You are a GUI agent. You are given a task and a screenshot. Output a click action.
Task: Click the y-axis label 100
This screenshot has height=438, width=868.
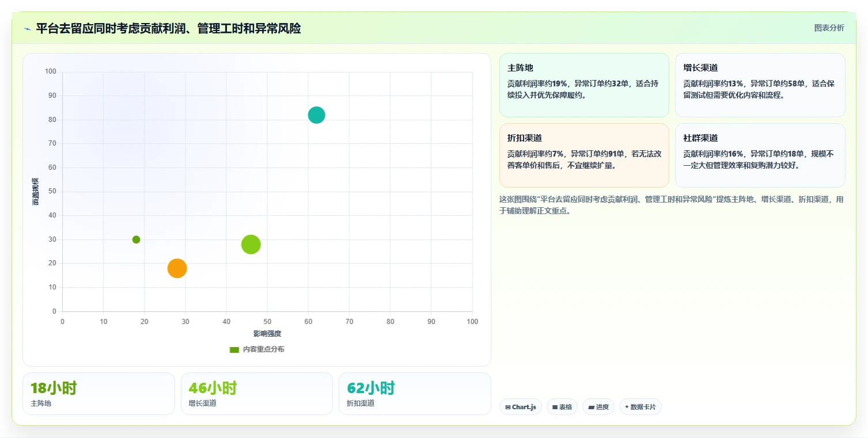click(x=51, y=71)
